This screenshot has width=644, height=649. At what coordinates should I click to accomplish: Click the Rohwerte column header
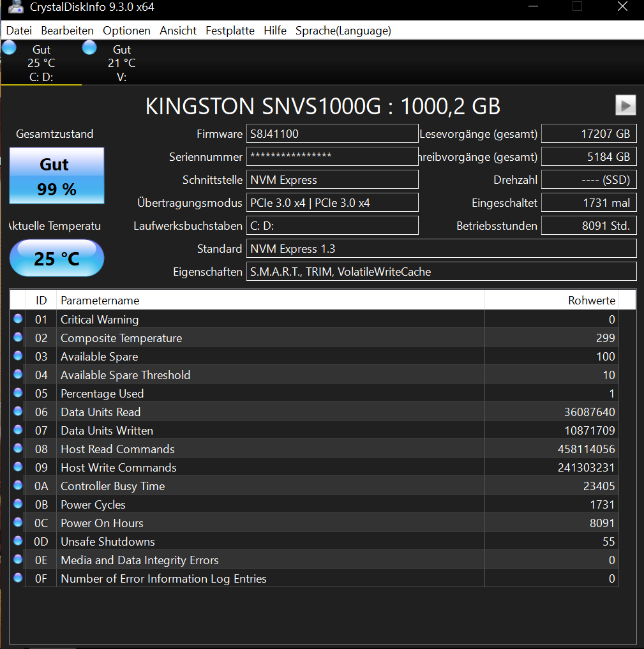[551, 300]
